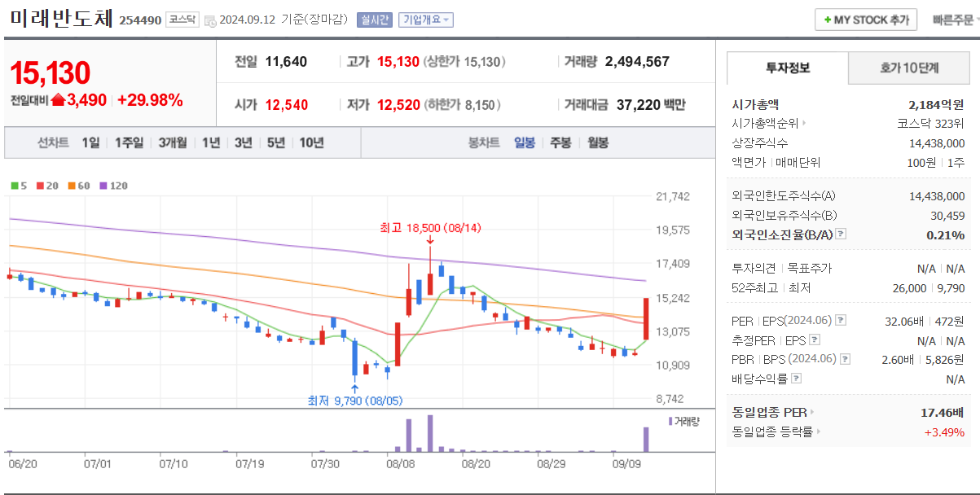The width and height of the screenshot is (980, 495).
Task: Click the arrow icon beside 시가총액순위
Action: pyautogui.click(x=804, y=124)
